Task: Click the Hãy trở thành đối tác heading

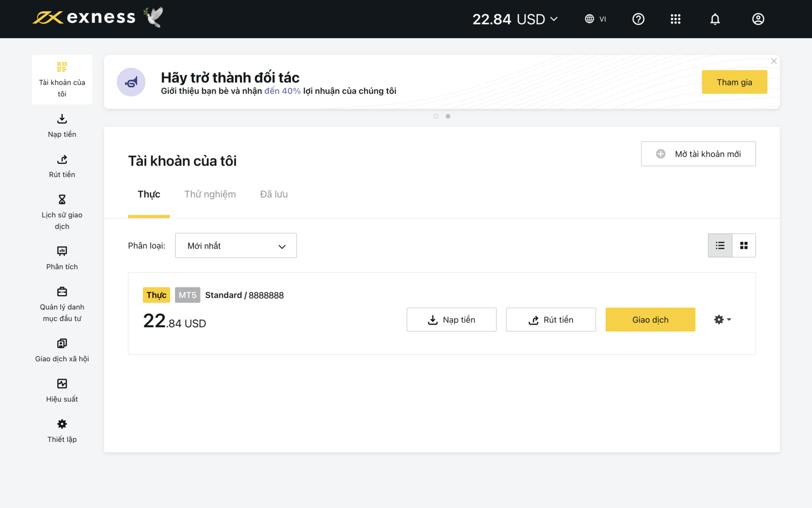Action: (x=230, y=77)
